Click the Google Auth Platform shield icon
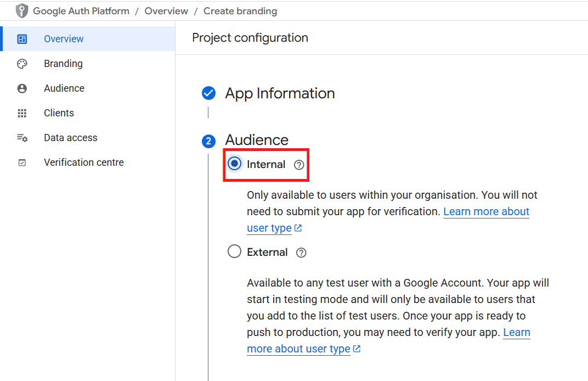The image size is (588, 381). (x=22, y=11)
